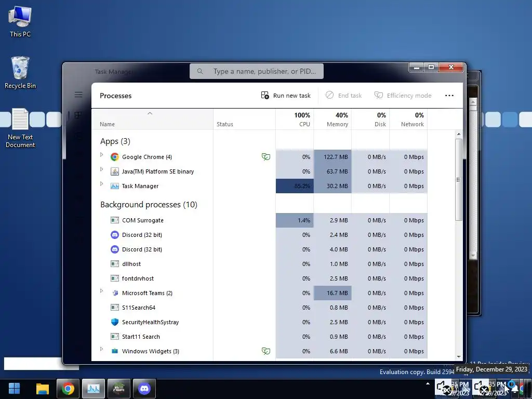
Task: Sort processes by the Memory column
Action: point(332,119)
